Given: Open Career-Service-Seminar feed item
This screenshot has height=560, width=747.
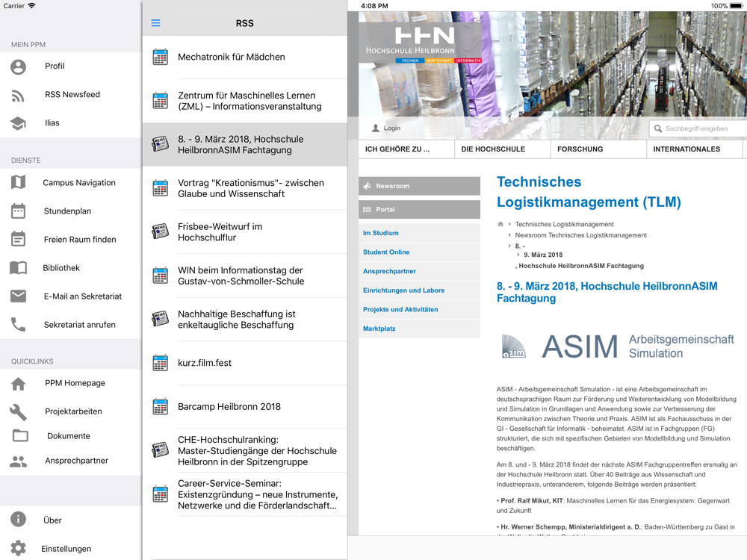Looking at the screenshot, I should pos(245,494).
